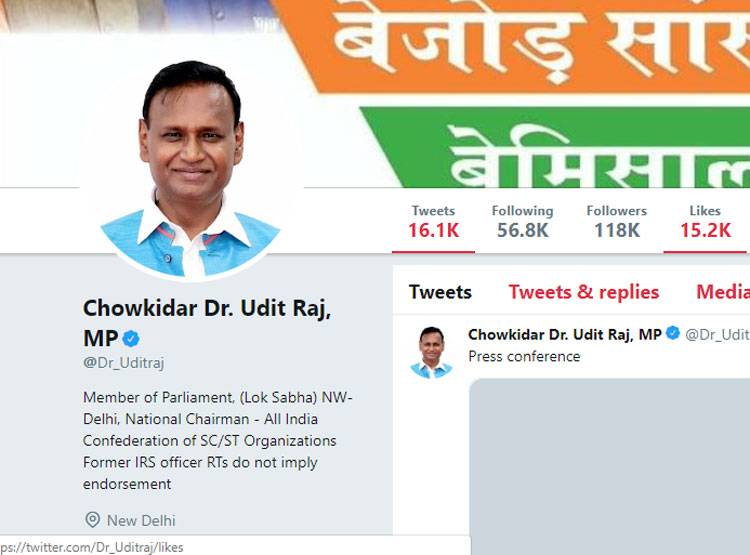Switch to Tweets & replies tab
The height and width of the screenshot is (555, 750).
point(584,292)
